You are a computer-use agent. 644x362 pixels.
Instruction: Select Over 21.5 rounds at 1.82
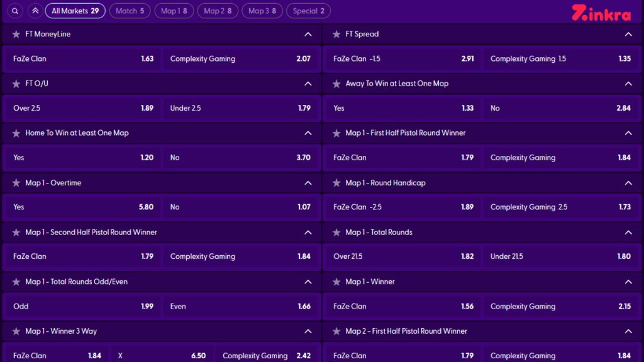[403, 256]
